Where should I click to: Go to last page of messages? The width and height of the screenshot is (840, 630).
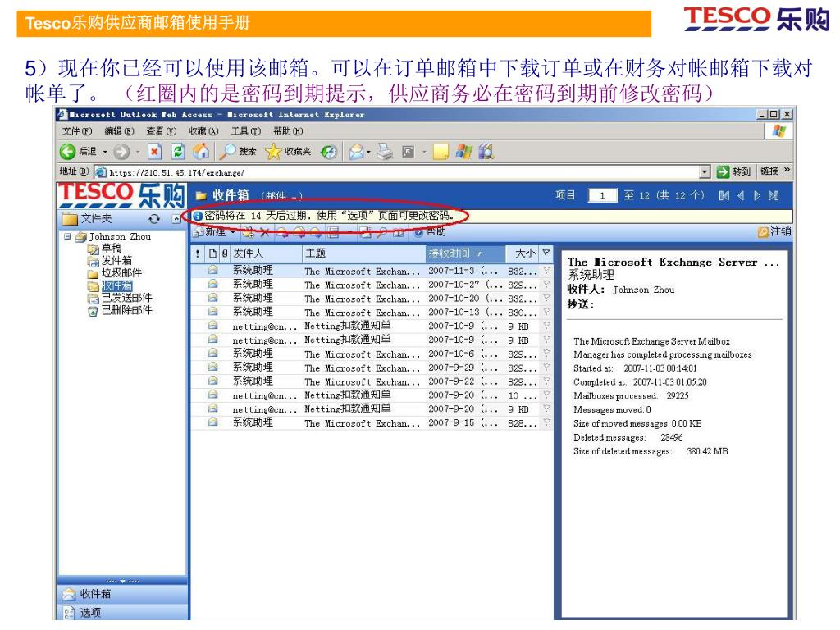(x=774, y=195)
